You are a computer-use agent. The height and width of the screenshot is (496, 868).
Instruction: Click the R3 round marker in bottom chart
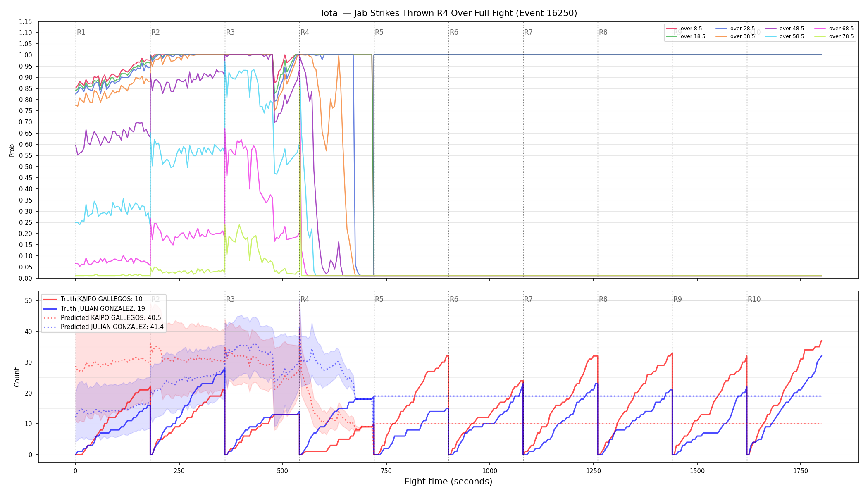[230, 299]
